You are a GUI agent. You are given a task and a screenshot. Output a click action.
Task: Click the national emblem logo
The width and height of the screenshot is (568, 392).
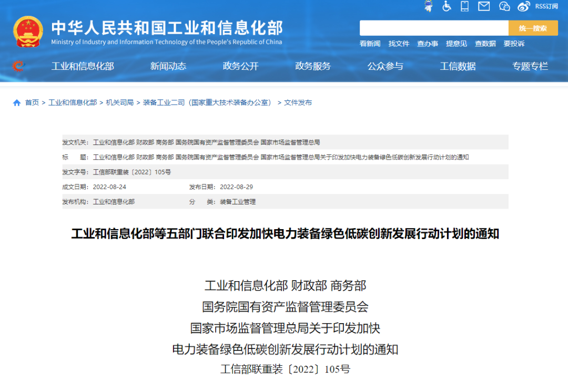pyautogui.click(x=28, y=32)
